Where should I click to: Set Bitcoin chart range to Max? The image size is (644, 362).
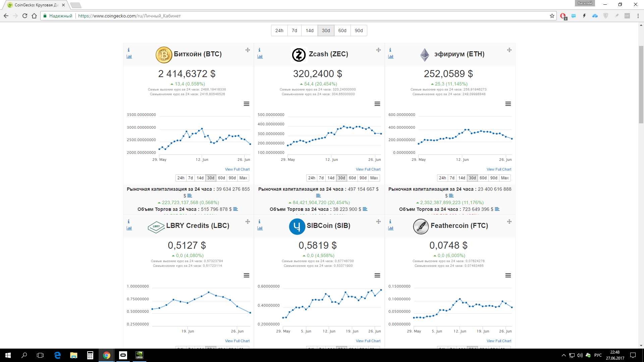point(243,178)
